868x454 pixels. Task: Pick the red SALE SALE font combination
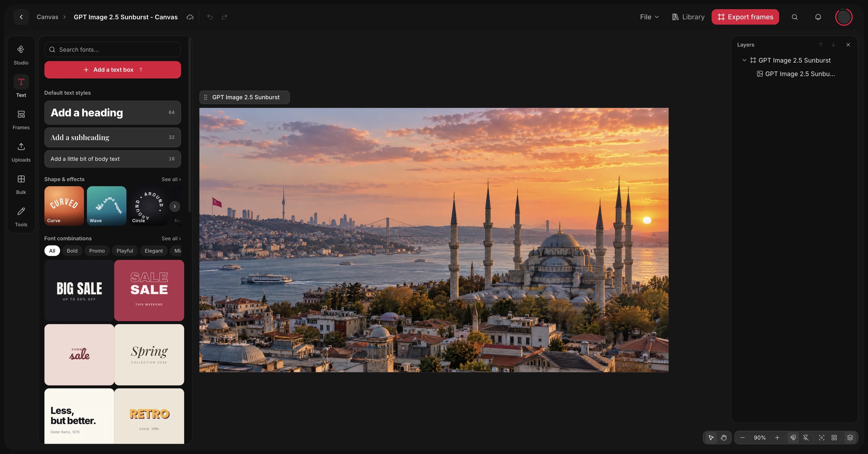[x=149, y=290]
